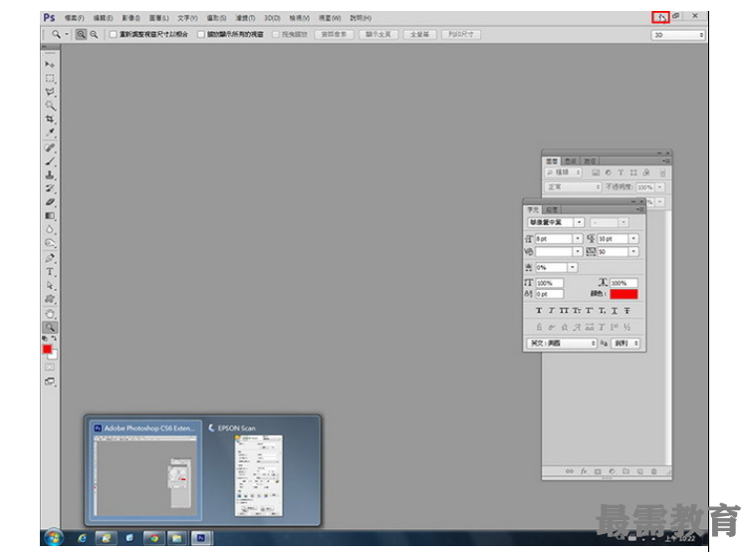Click the Fill Screen button

pyautogui.click(x=419, y=34)
